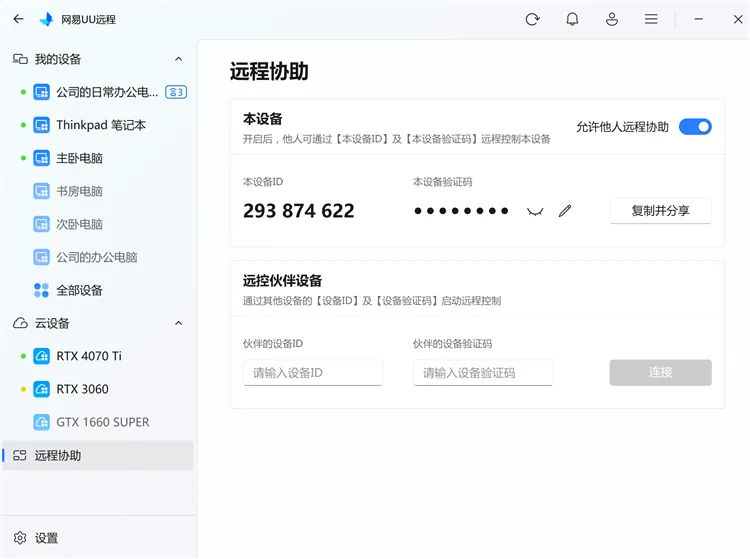The image size is (750, 559).
Task: Click the 公司的办公电脑 monitor icon
Action: (41, 257)
